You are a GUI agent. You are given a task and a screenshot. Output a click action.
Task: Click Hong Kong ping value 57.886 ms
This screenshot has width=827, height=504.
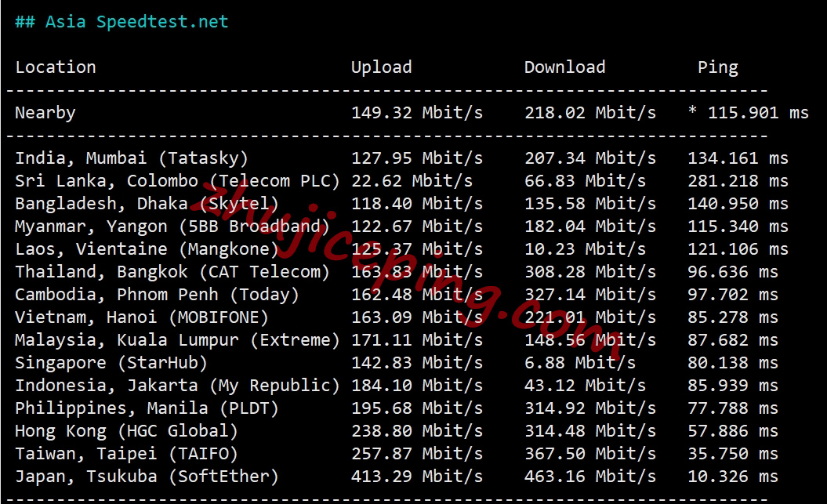pos(733,430)
